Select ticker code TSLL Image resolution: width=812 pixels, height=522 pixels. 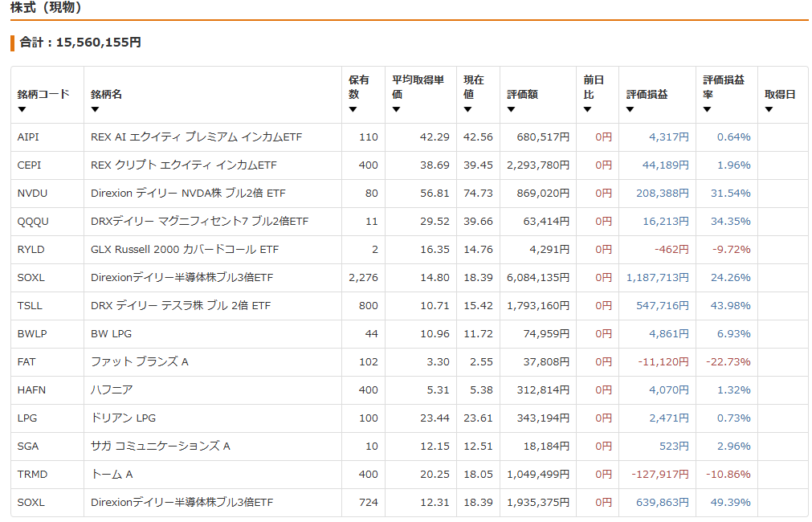coord(30,305)
